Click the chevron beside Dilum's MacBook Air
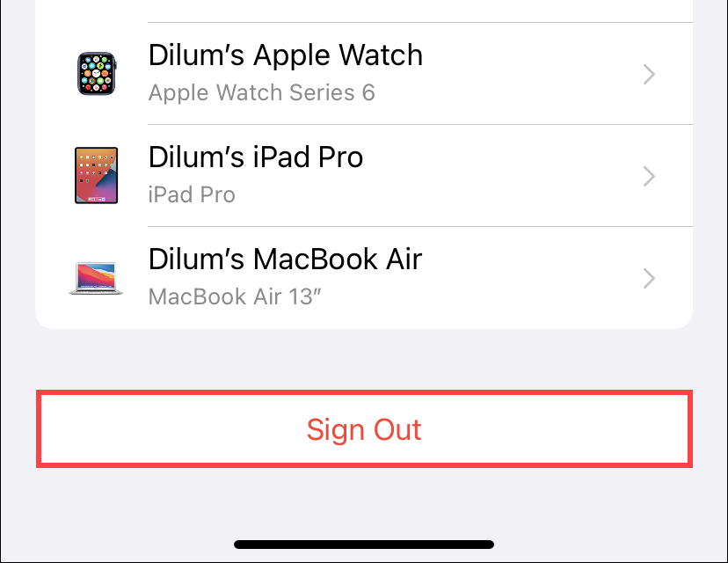This screenshot has height=563, width=728. click(649, 279)
